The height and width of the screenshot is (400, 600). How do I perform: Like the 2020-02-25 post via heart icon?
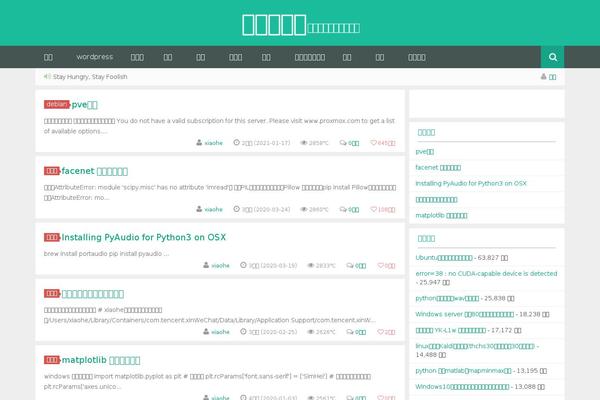tap(380, 332)
